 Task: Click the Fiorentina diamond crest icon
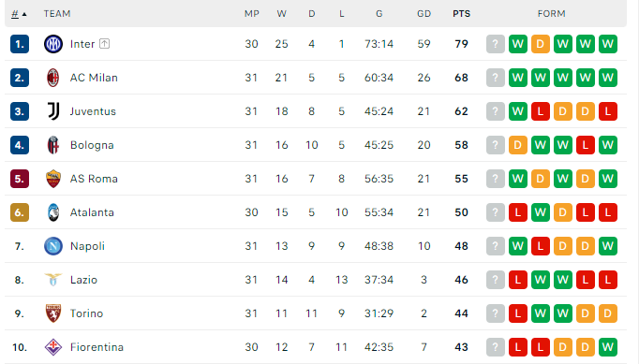pyautogui.click(x=53, y=347)
